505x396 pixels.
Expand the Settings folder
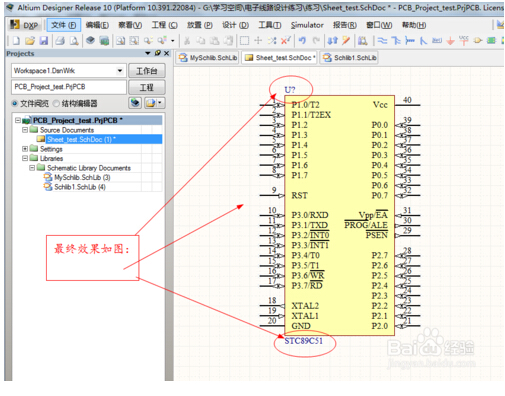(25, 148)
